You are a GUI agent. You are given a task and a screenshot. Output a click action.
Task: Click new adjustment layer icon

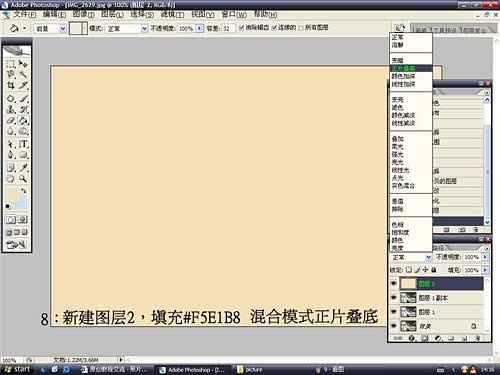[438, 338]
